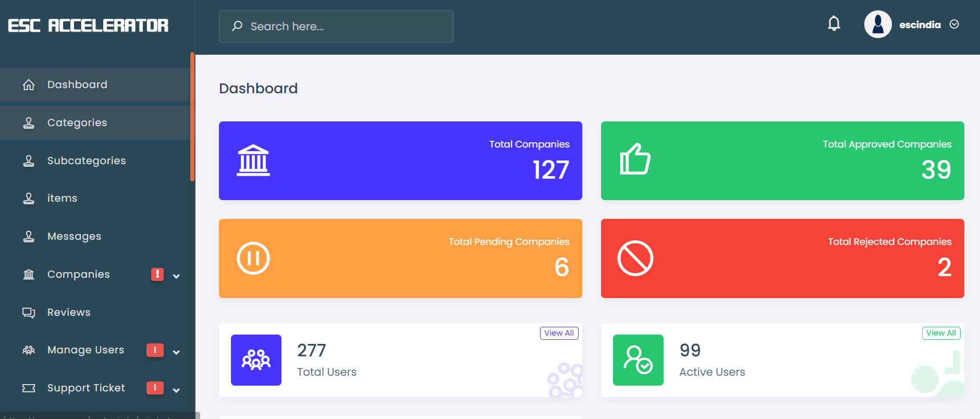Click View All for Total Users

coord(559,333)
